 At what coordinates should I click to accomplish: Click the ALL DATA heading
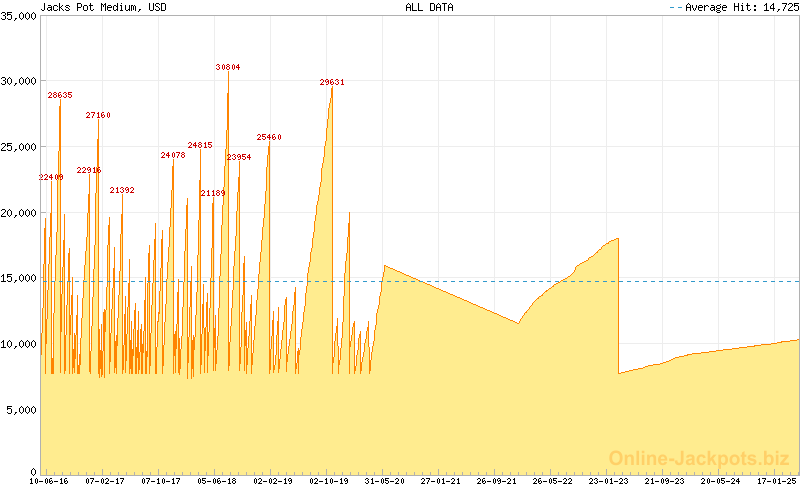pos(429,7)
